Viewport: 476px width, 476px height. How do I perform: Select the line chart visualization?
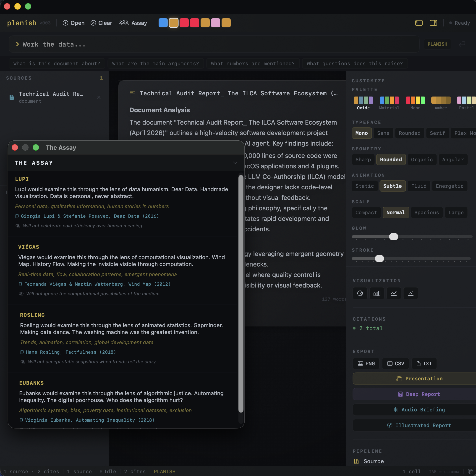(x=393, y=293)
